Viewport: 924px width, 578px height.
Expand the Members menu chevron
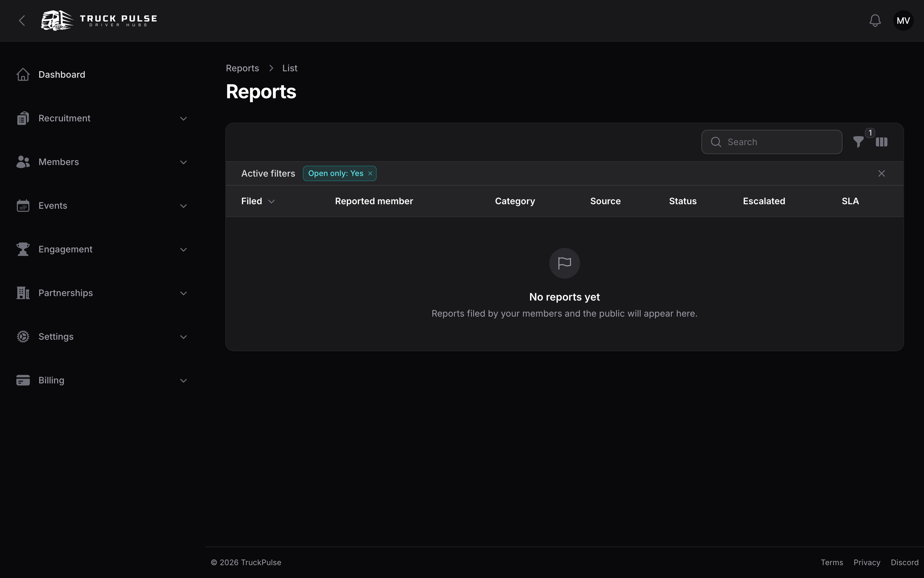point(183,162)
